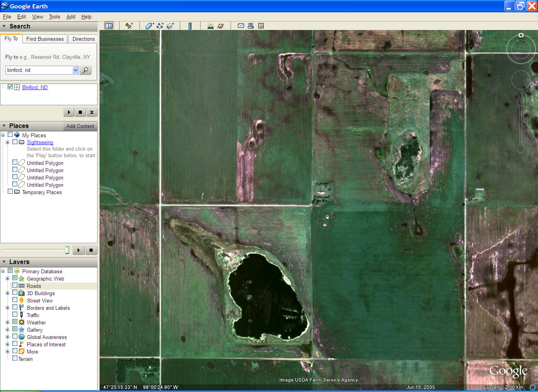Image resolution: width=538 pixels, height=392 pixels.
Task: Expand the Geographic Web layer node
Action: [7, 279]
